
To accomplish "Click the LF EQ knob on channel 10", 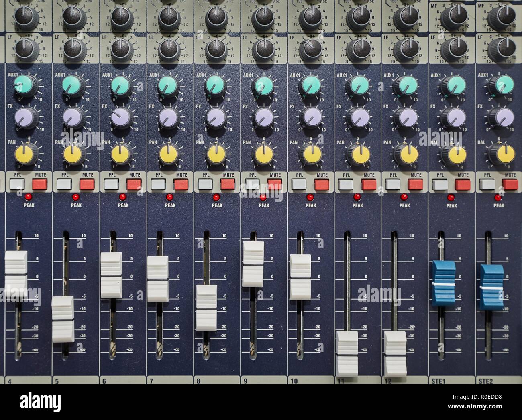I will (x=310, y=49).
